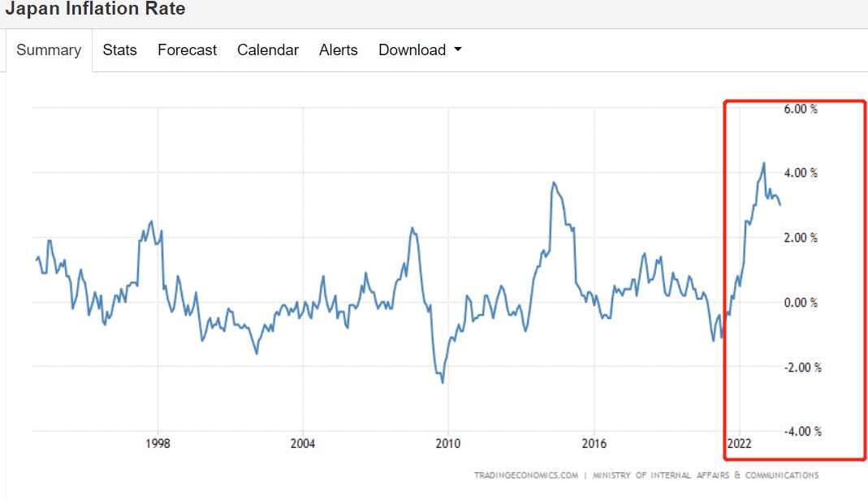The image size is (868, 499).
Task: Click the TRADINGECONOMICS.COM source text
Action: click(x=526, y=475)
